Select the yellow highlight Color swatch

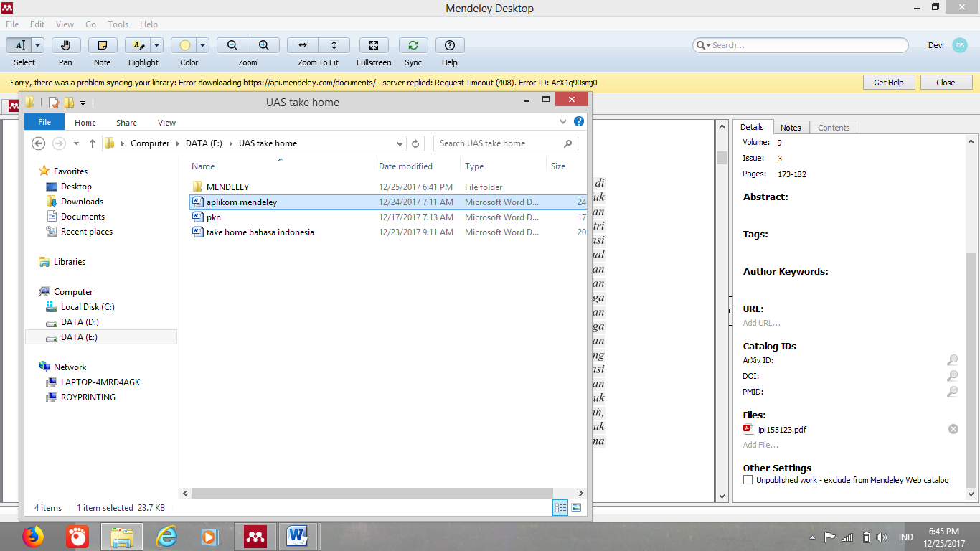tap(184, 45)
